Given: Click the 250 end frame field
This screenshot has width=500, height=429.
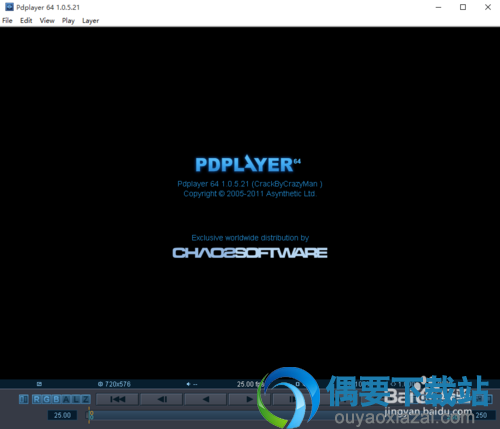Looking at the screenshot, I should (x=481, y=415).
